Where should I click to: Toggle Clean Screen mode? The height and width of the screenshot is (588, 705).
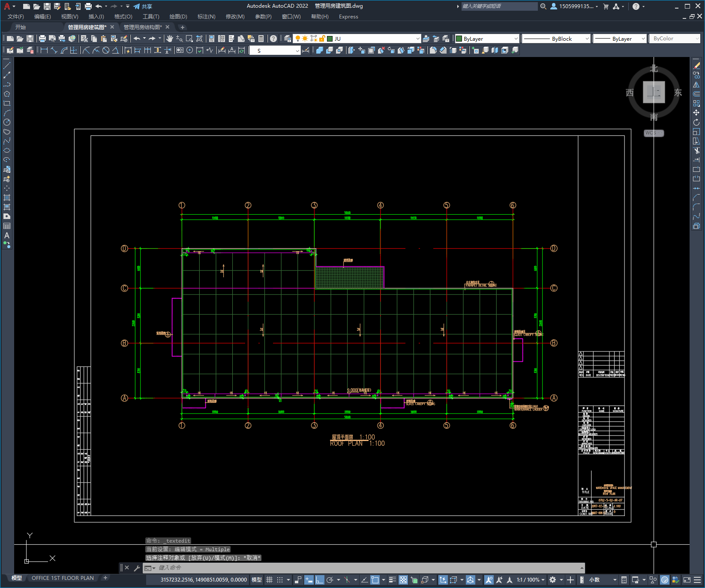pos(687,580)
